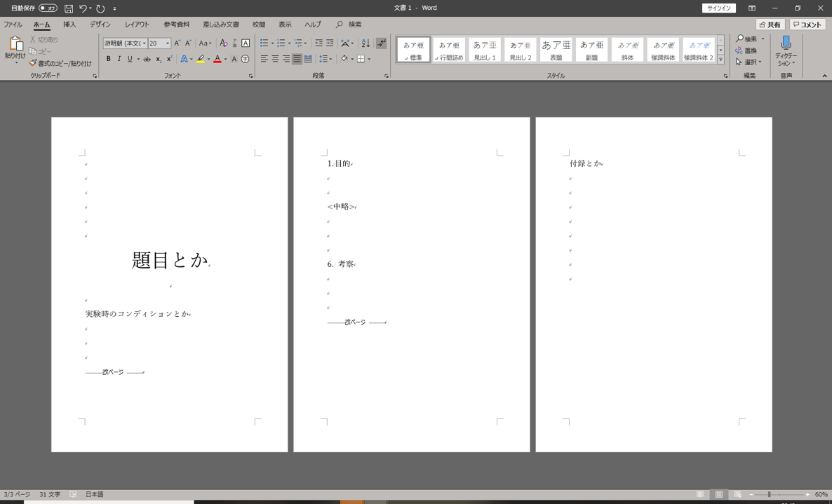Activate the 書式のコピー/貼り付け format painter
This screenshot has height=504, width=832.
pos(60,64)
